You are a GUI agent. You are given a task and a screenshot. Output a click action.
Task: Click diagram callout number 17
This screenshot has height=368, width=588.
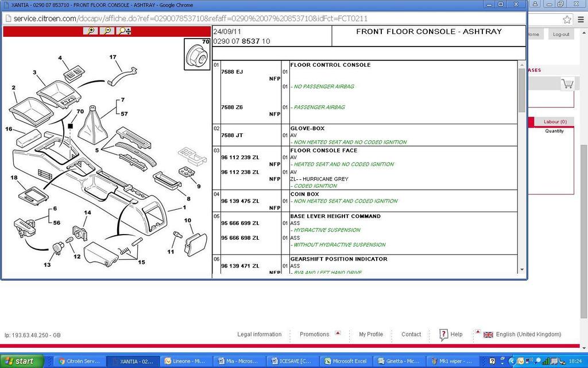click(x=113, y=57)
